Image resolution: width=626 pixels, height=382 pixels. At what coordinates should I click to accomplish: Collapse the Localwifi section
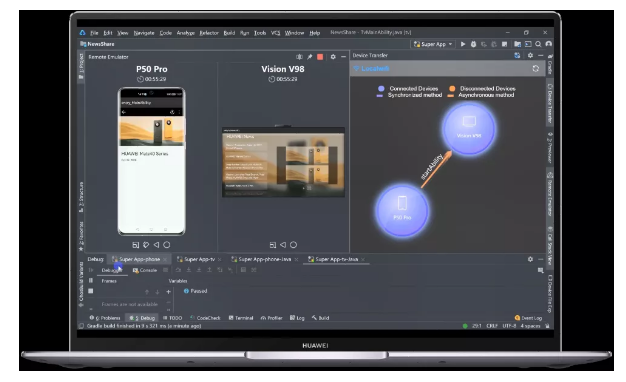[x=356, y=69]
